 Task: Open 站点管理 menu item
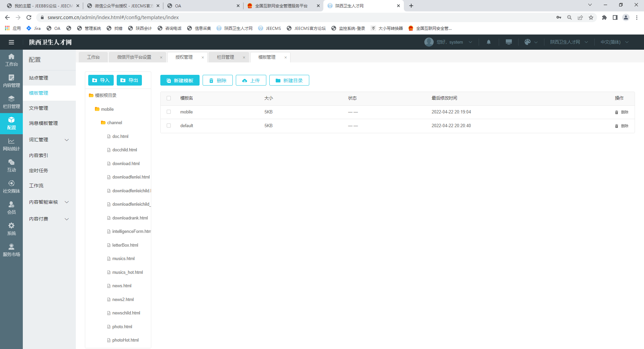[x=49, y=78]
